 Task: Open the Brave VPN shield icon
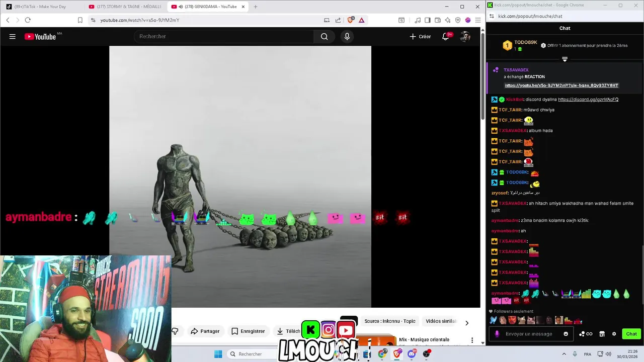[x=458, y=20]
